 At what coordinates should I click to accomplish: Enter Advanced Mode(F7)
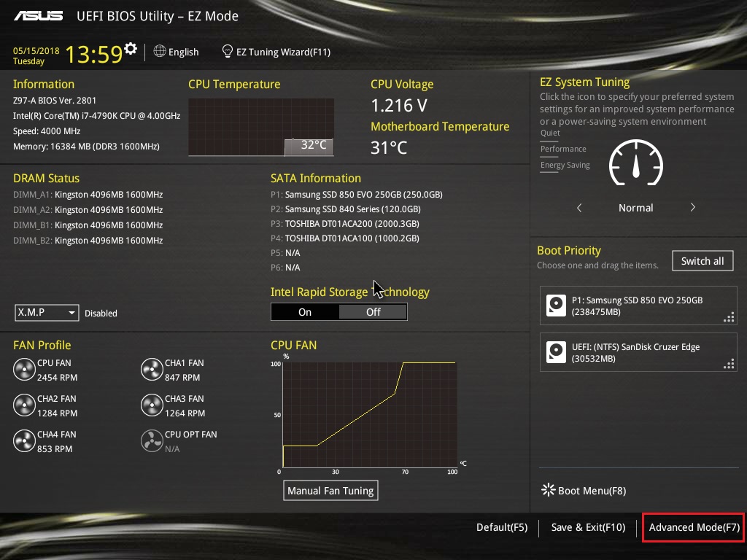pos(694,527)
